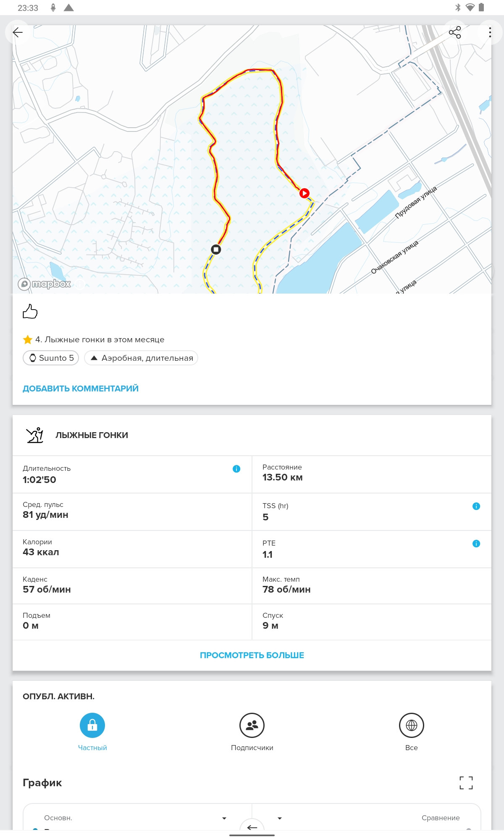
Task: Like the workout with the thumbs-up icon
Action: (30, 311)
